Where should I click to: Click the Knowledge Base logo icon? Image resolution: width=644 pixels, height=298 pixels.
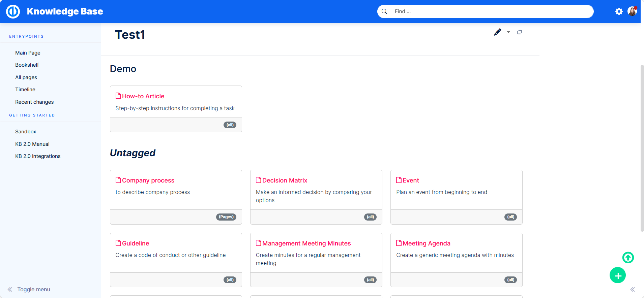[x=13, y=11]
